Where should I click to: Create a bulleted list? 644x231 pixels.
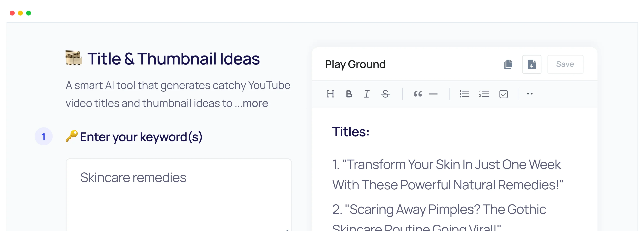pyautogui.click(x=464, y=94)
